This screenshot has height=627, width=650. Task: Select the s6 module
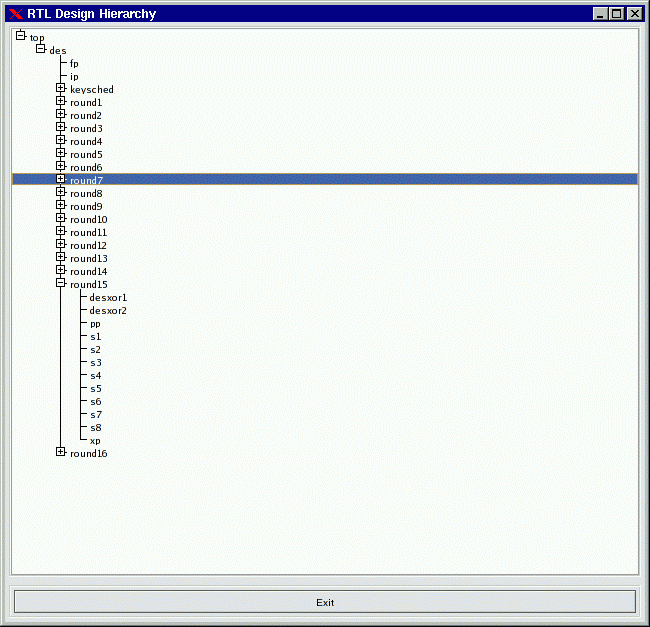pos(96,402)
